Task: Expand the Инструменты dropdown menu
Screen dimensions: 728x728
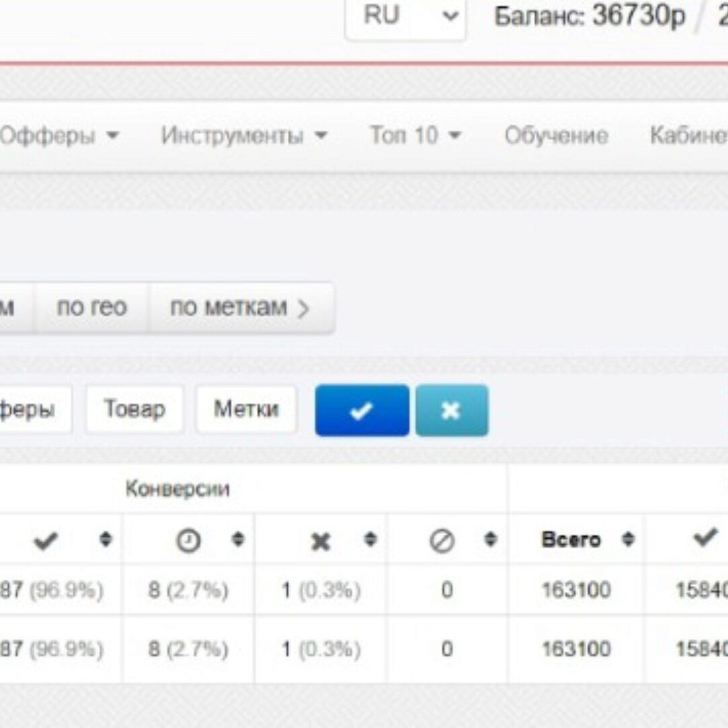Action: click(244, 135)
